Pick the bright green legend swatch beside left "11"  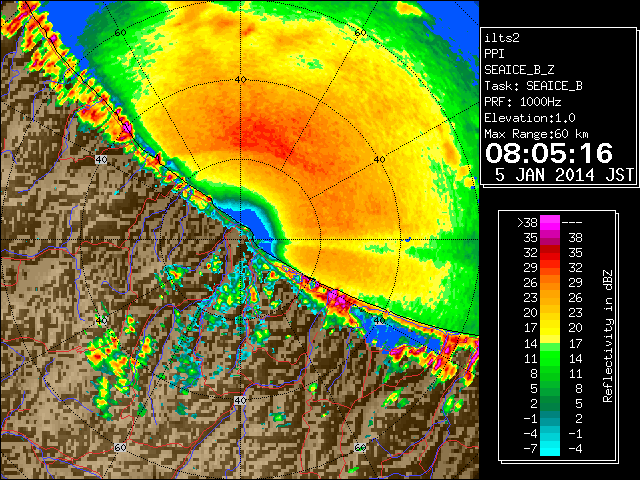pyautogui.click(x=550, y=358)
